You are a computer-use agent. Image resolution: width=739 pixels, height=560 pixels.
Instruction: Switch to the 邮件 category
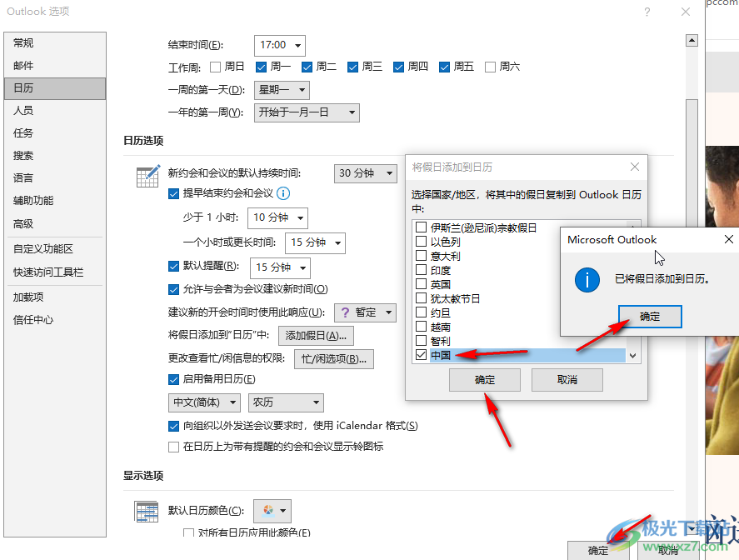55,66
